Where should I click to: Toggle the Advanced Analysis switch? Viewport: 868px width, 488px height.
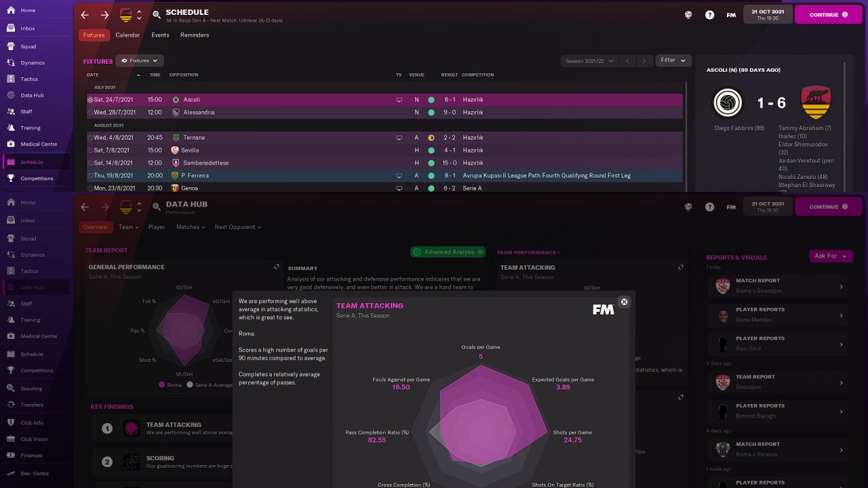click(448, 252)
